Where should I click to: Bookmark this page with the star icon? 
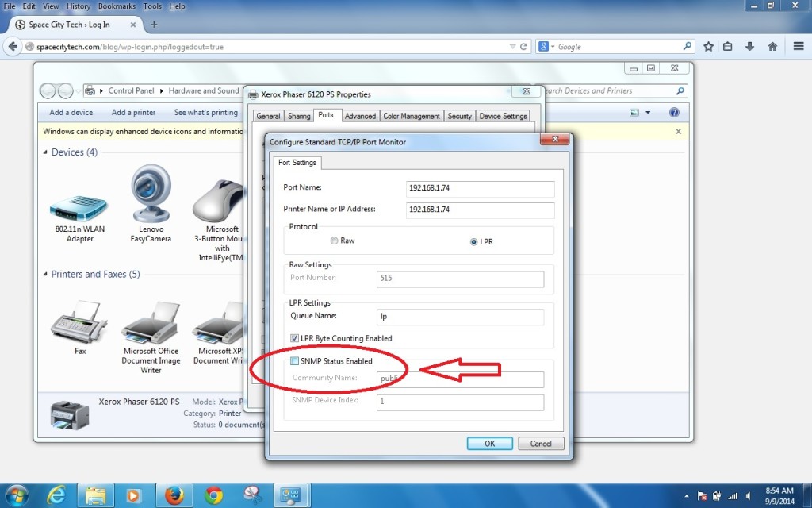(x=708, y=47)
